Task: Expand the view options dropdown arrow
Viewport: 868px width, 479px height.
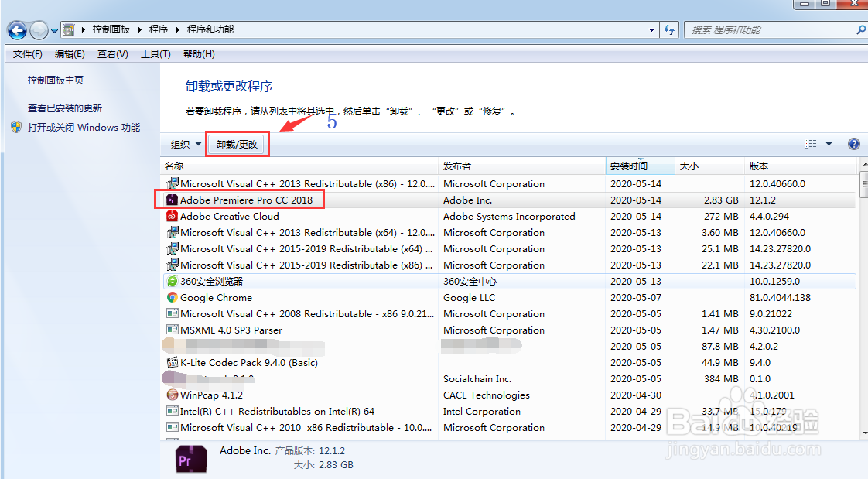Action: point(829,144)
